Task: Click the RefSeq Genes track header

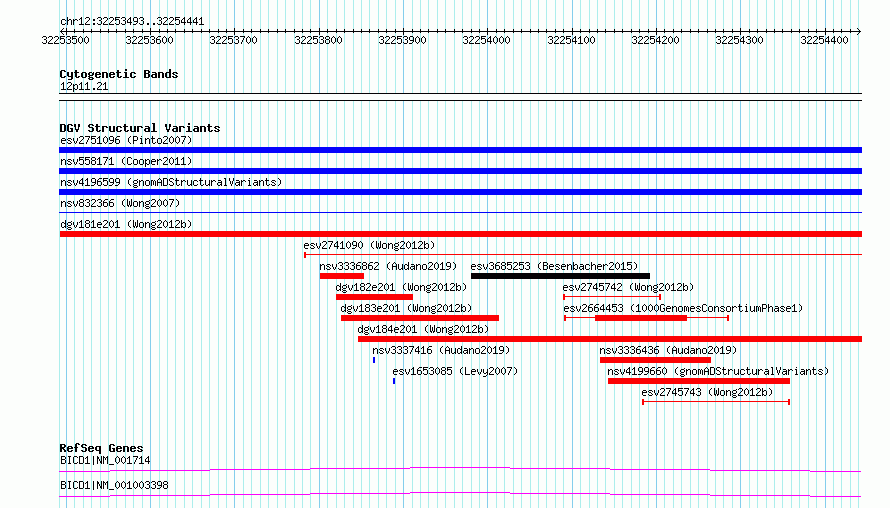Action: pyautogui.click(x=101, y=448)
